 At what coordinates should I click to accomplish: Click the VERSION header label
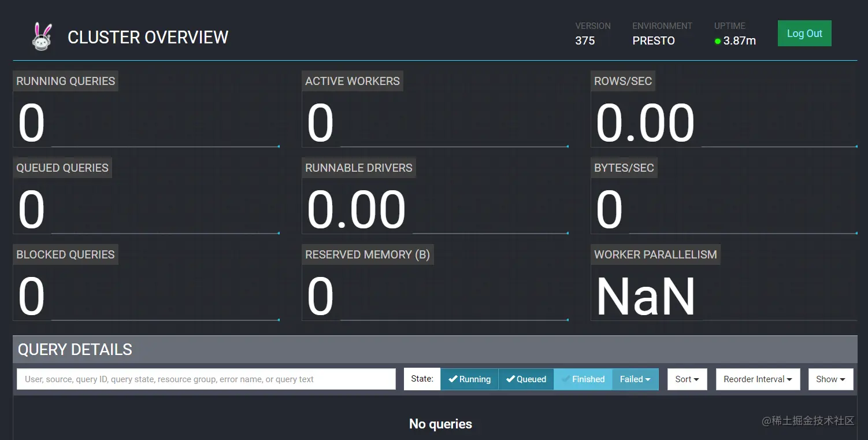click(593, 26)
